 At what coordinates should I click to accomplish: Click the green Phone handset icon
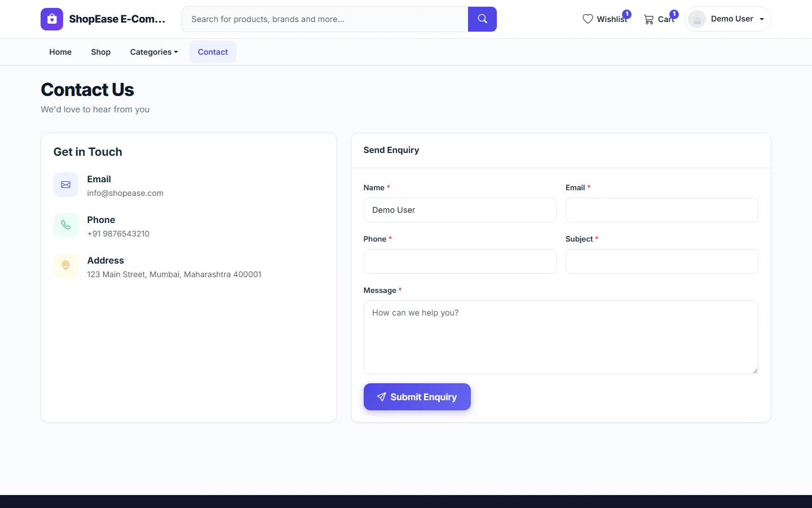[x=66, y=225]
